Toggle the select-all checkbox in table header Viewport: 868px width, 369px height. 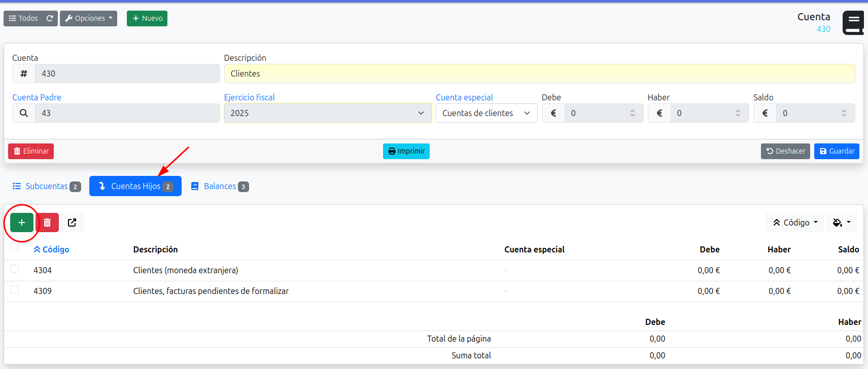(15, 247)
